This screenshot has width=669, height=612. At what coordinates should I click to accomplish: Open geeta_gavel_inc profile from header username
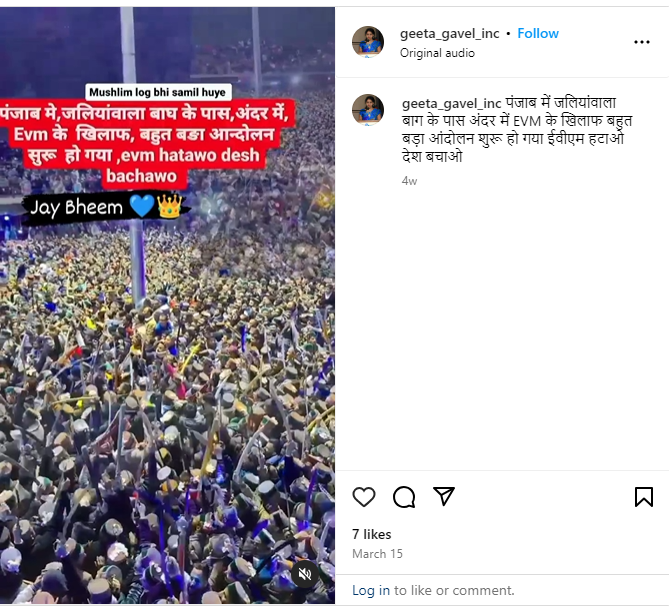449,33
